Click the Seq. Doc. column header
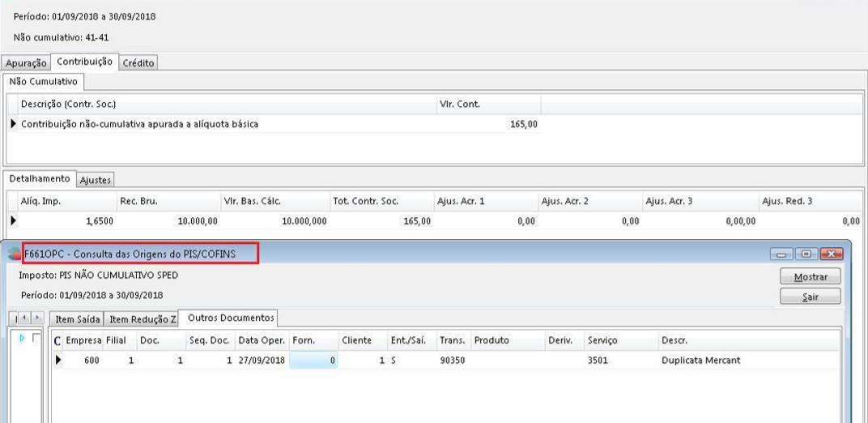The height and width of the screenshot is (423, 868). click(211, 340)
